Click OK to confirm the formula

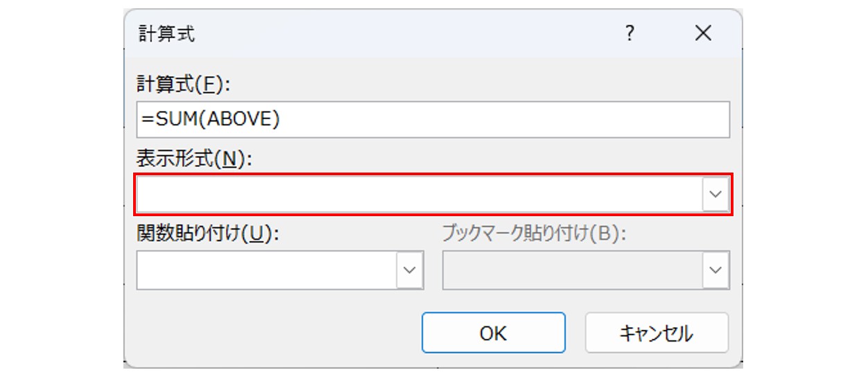click(493, 333)
